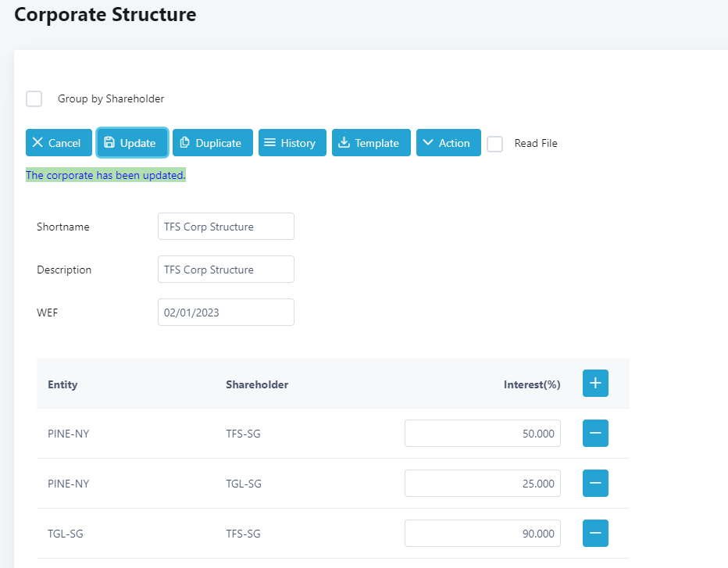Remove the TGL-SG / TFS-SG row with minus icon
Image resolution: width=728 pixels, height=568 pixels.
(x=595, y=534)
